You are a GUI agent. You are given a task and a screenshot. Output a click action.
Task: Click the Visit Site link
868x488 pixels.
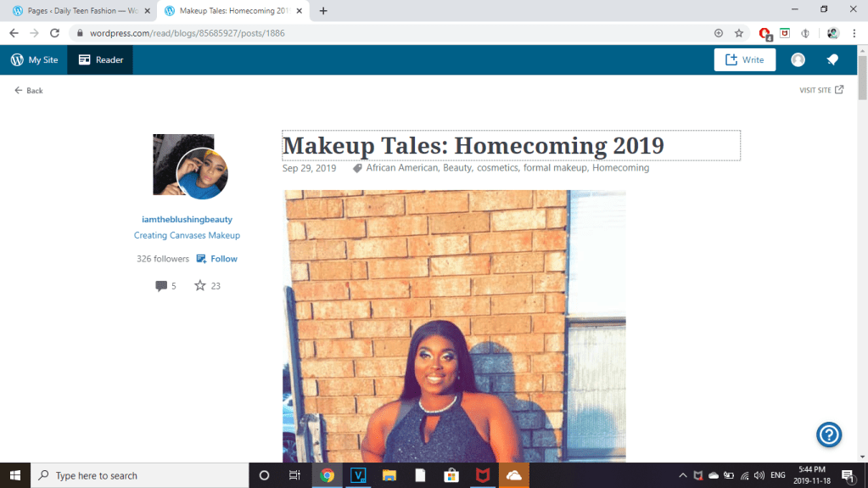pyautogui.click(x=820, y=90)
